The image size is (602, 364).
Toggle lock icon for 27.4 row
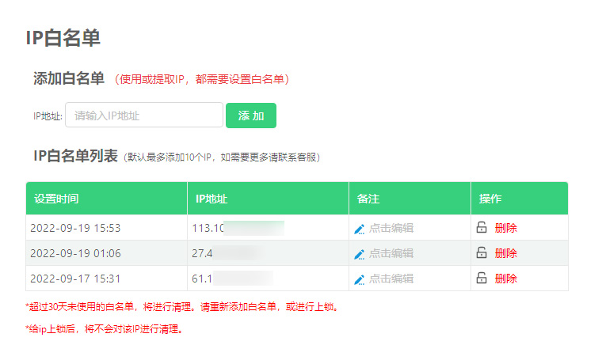pos(482,252)
